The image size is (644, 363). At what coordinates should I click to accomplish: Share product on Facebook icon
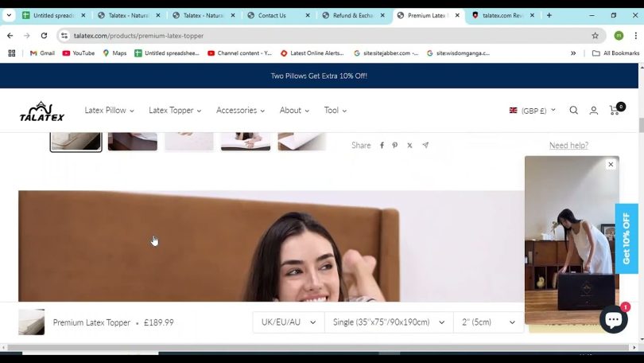coord(382,146)
